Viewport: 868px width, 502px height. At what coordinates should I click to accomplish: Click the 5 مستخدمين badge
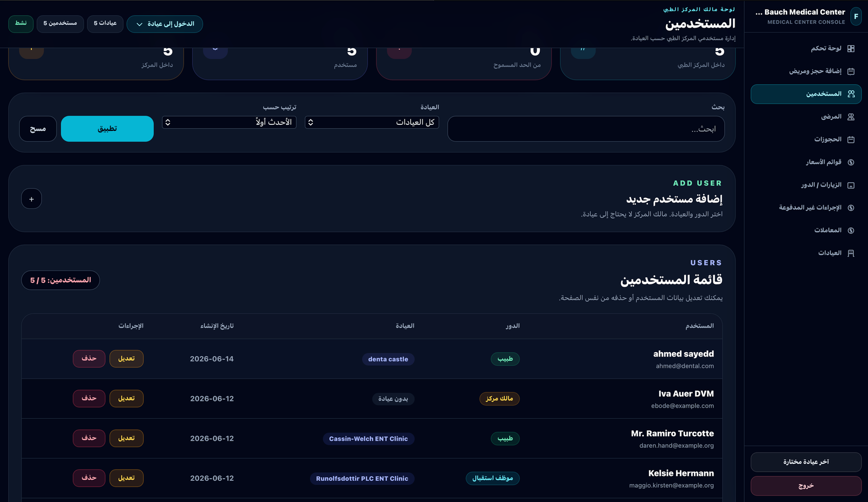60,23
